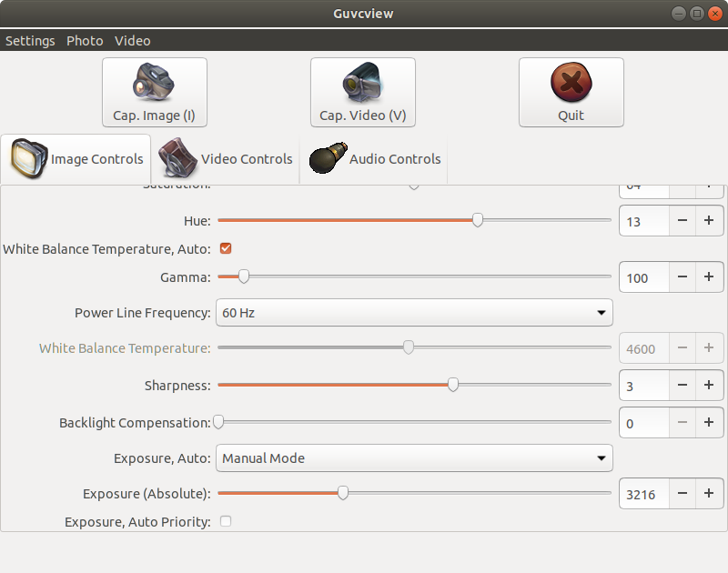Click the red Quit X icon
The width and height of the screenshot is (728, 573).
(571, 82)
